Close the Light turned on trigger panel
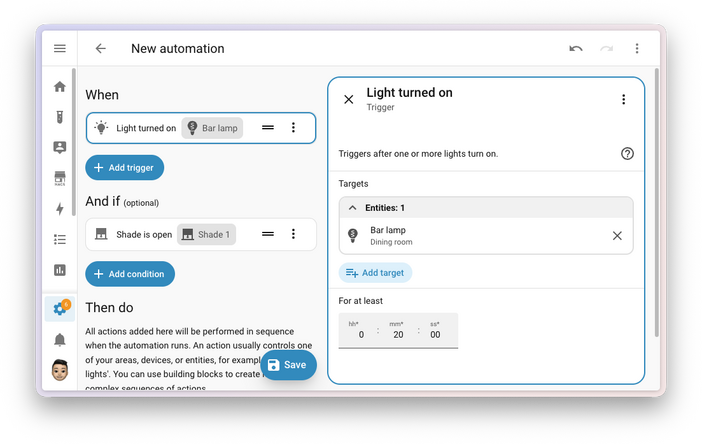The image size is (702, 444). pos(348,99)
